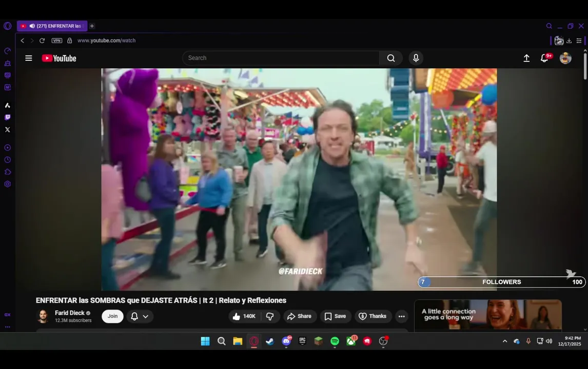Open the volume speaker tray icon
This screenshot has height=369, width=588.
(549, 341)
